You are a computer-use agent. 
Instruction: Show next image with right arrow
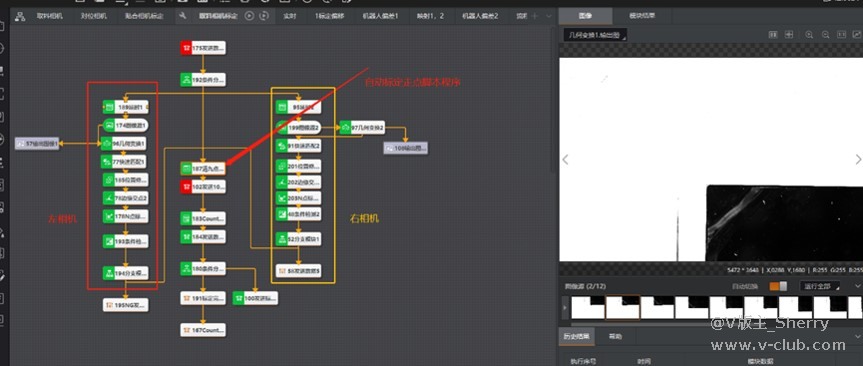[x=857, y=160]
